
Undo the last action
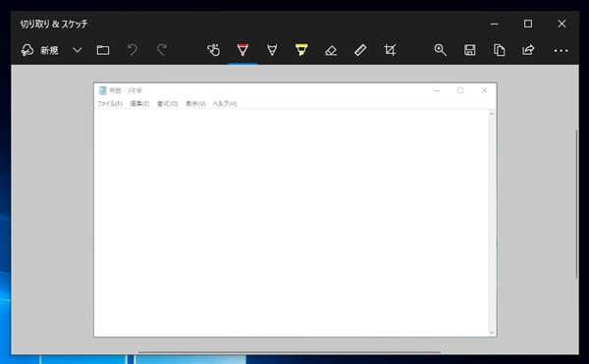[x=133, y=50]
